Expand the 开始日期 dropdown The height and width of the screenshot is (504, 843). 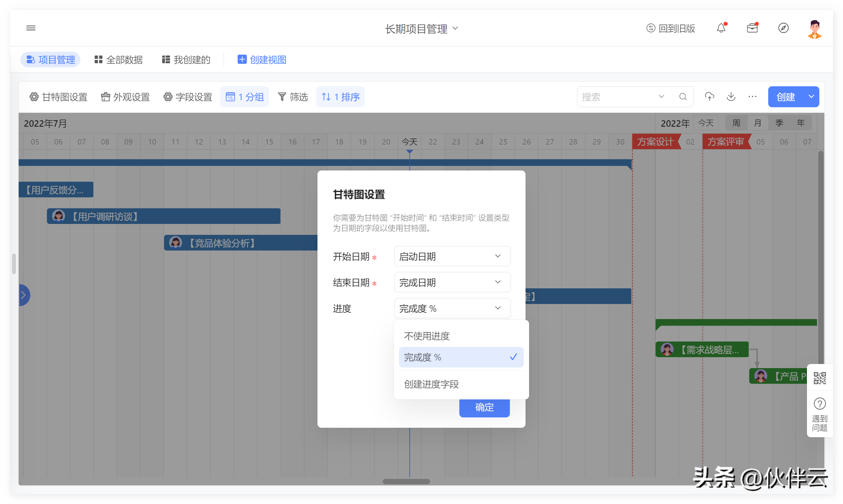coord(452,257)
